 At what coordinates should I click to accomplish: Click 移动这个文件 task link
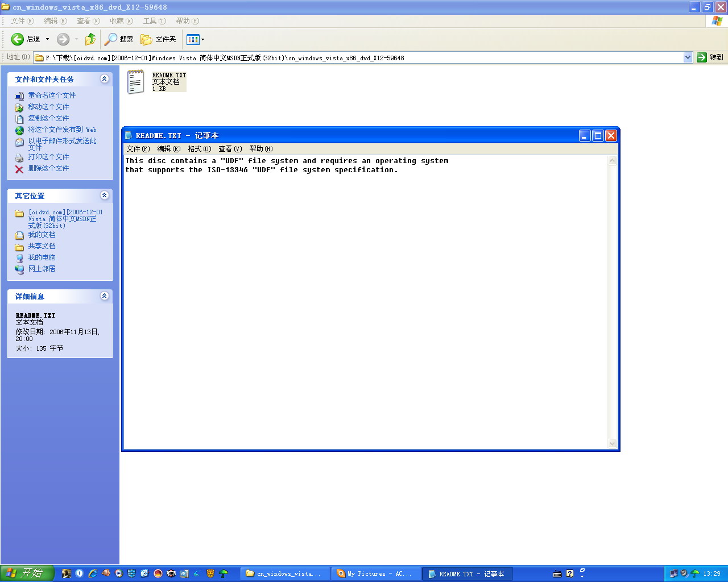48,107
